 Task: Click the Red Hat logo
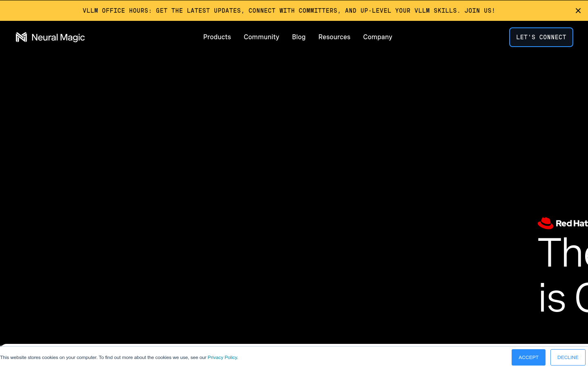point(563,223)
